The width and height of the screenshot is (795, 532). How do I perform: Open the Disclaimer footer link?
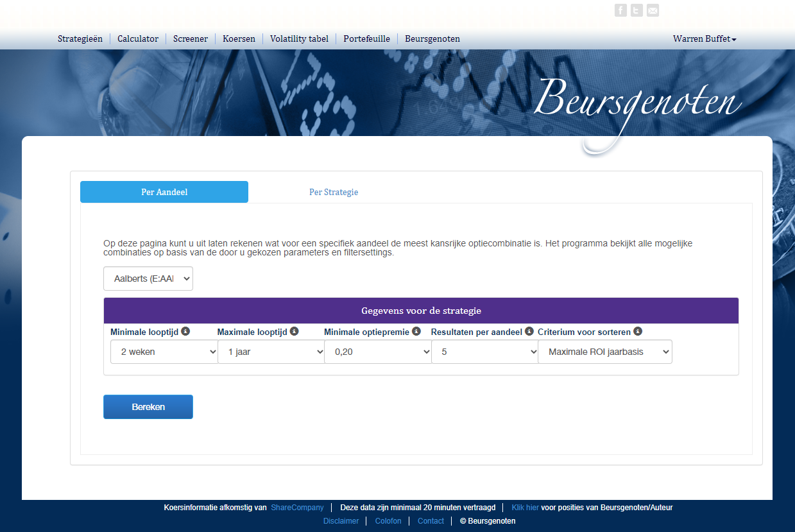click(341, 521)
